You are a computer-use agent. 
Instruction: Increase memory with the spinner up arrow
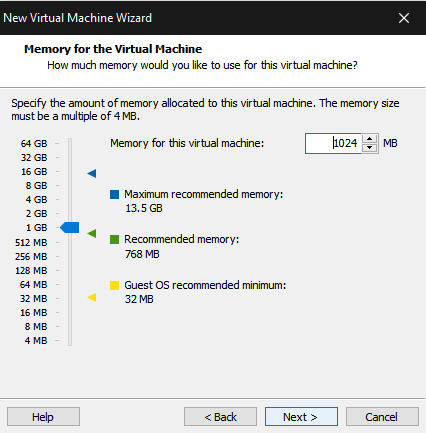click(x=369, y=139)
